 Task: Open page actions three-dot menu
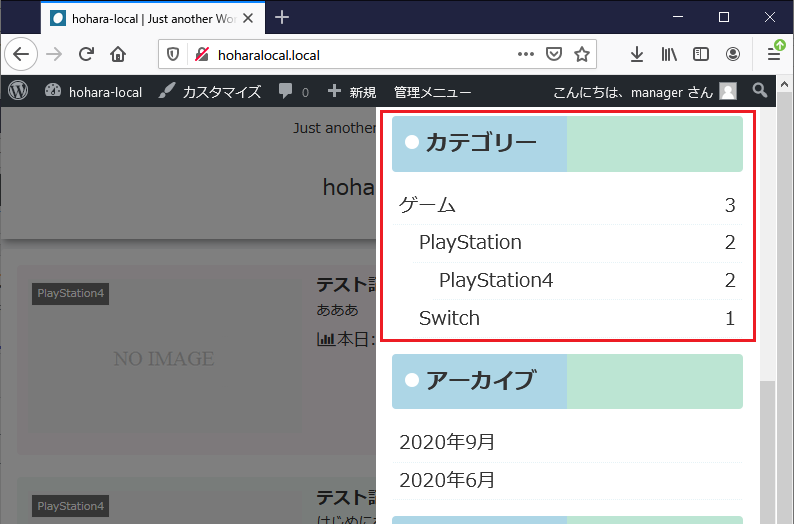(x=526, y=55)
